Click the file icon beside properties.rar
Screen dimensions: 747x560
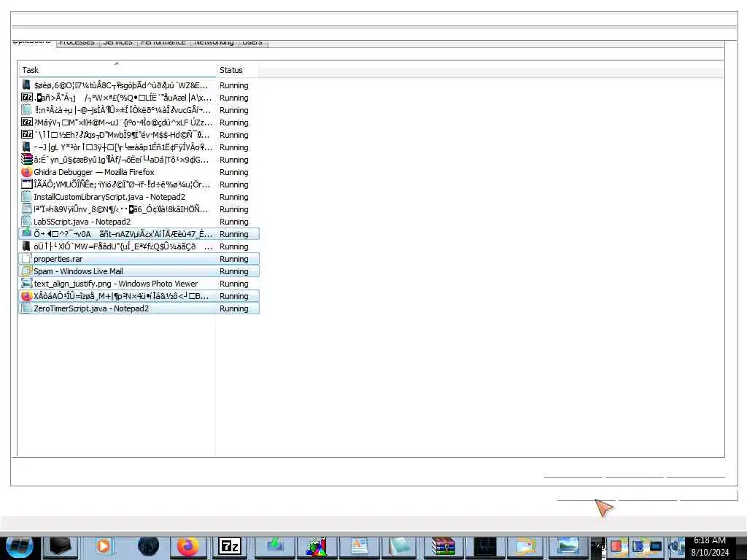[27, 259]
